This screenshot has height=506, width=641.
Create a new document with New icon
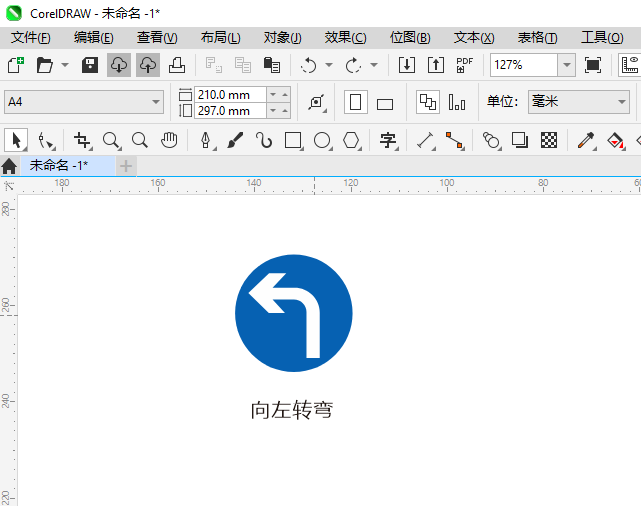click(16, 65)
